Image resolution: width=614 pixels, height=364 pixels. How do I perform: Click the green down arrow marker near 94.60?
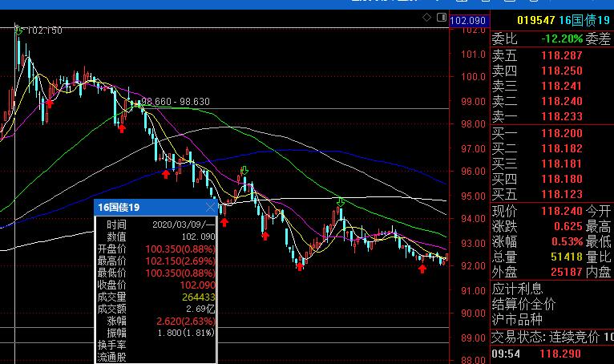click(341, 201)
